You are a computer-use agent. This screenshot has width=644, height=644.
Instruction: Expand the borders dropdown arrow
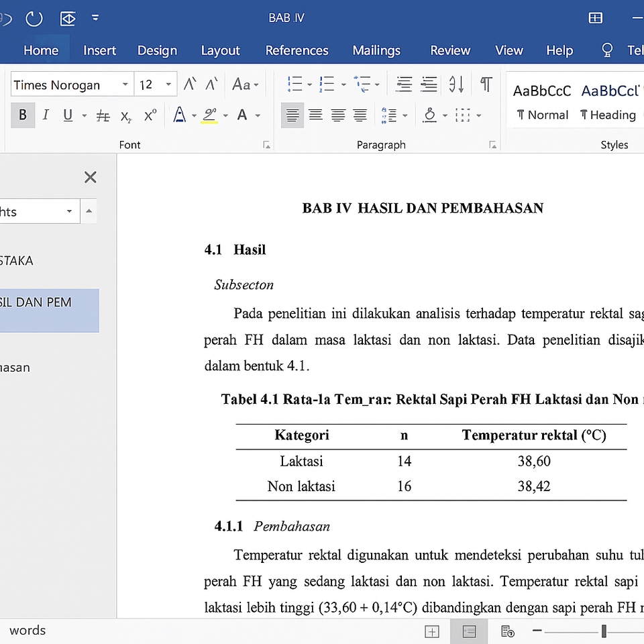click(479, 116)
